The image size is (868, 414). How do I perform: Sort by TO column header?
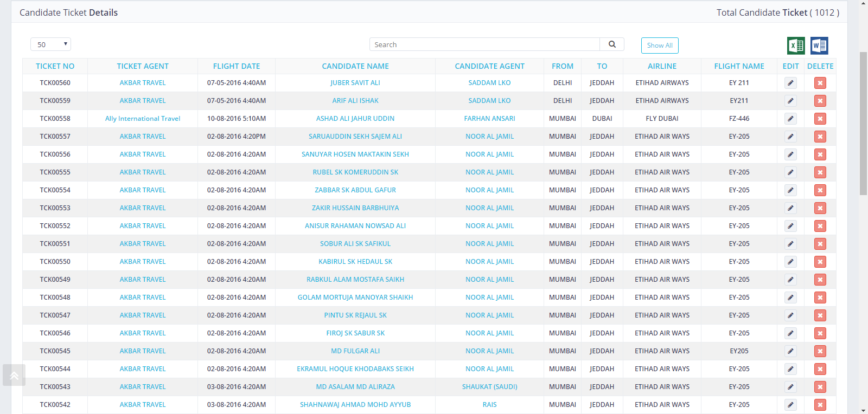click(x=602, y=66)
